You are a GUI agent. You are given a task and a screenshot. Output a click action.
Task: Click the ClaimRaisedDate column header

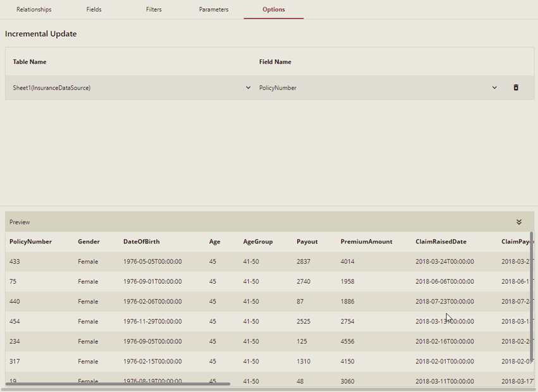coord(441,242)
